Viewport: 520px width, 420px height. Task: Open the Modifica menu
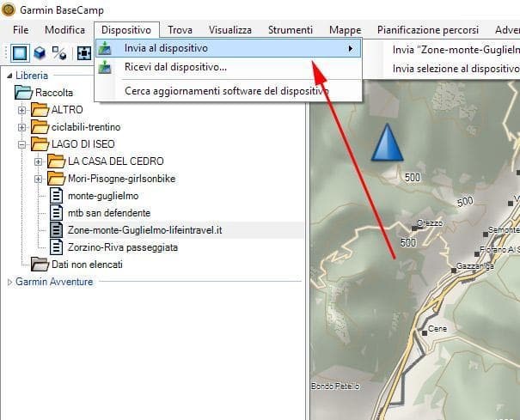click(64, 30)
